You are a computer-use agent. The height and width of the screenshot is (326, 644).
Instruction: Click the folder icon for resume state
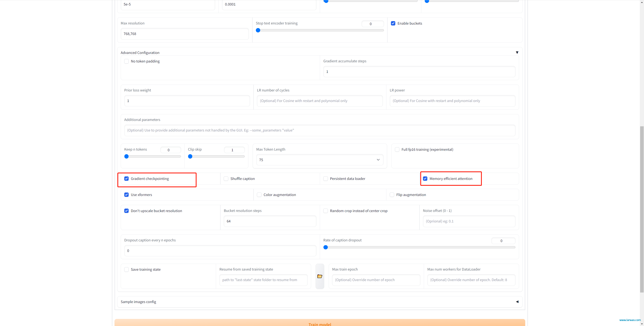[x=320, y=276]
